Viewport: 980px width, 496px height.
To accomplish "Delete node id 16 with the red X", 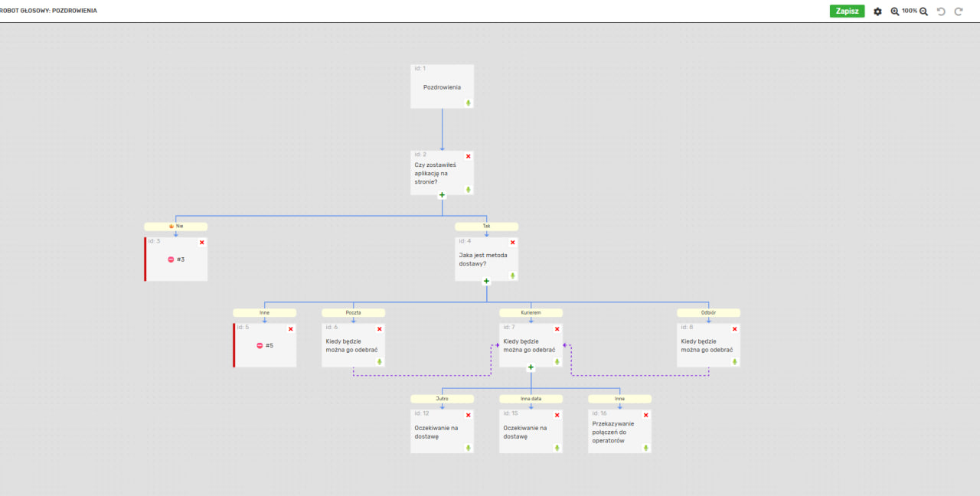I will tap(645, 415).
